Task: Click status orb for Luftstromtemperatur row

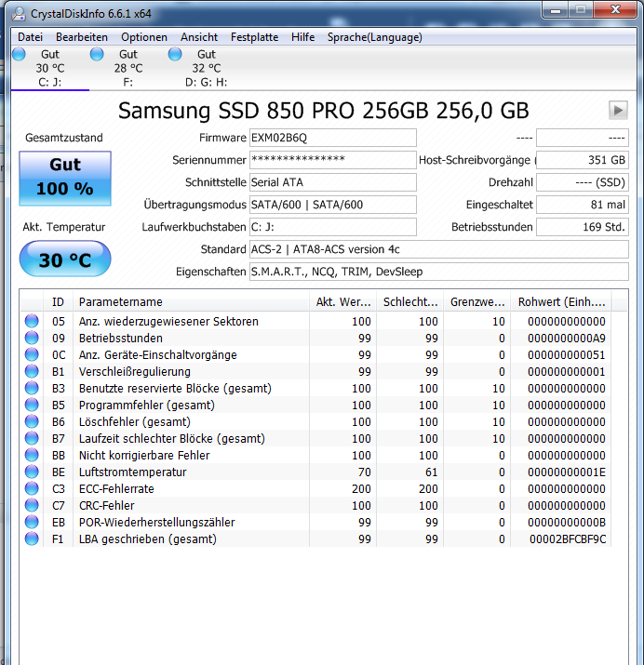Action: tap(32, 472)
